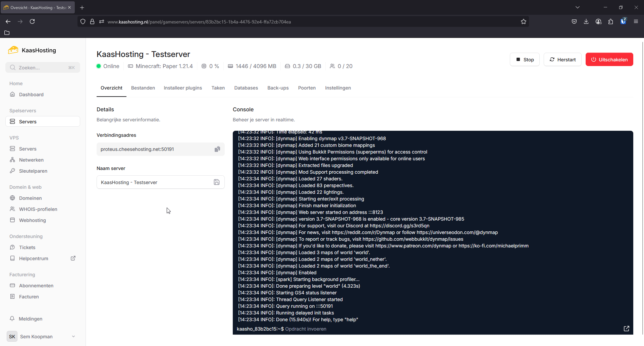Click the CPU usage icon beside 0 %

[x=204, y=66]
